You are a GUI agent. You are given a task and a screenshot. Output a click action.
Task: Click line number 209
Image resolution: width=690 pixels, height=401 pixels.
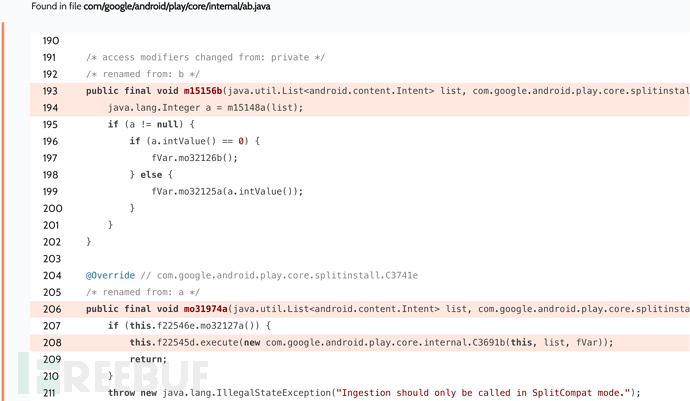click(x=52, y=359)
